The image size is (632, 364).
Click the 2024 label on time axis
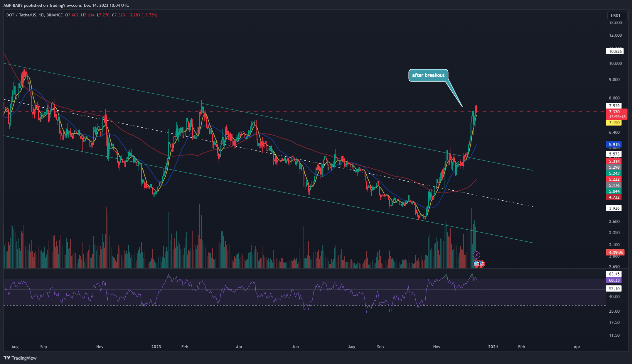tap(493, 347)
